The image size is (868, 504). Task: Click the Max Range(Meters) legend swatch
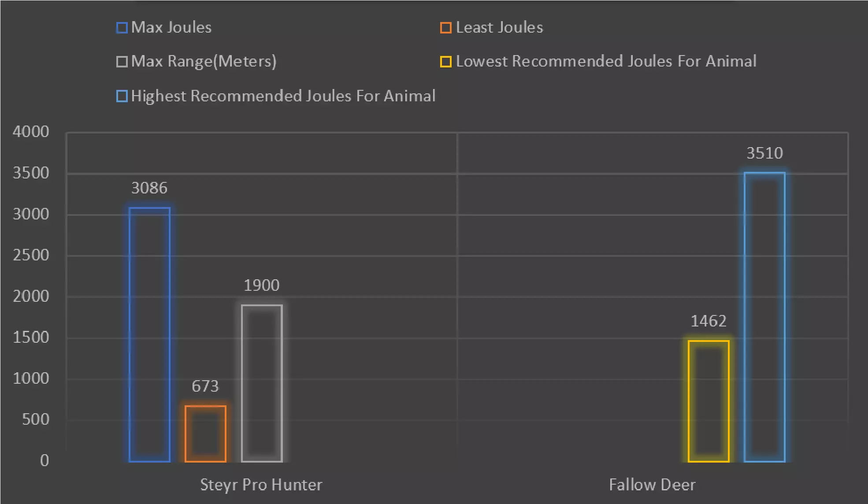pos(122,62)
